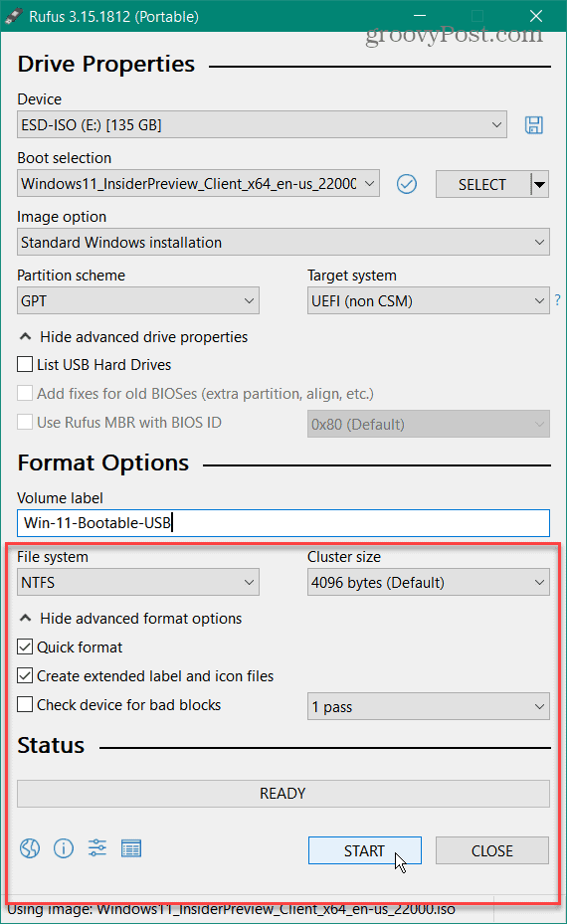Enable List USB Hard Drives checkbox

point(25,364)
